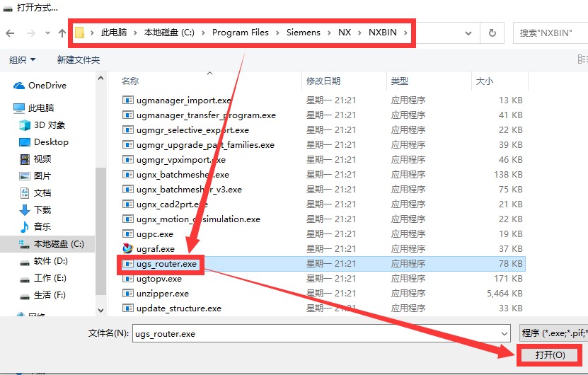Open 音乐 folder in the sidebar
The height and width of the screenshot is (375, 588).
coord(35,227)
